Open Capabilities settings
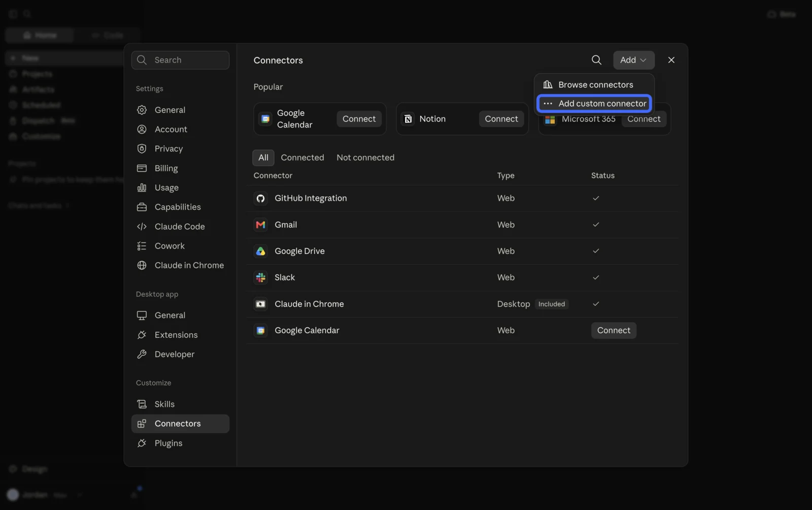Screen dimensions: 812x510 click(x=180, y=207)
